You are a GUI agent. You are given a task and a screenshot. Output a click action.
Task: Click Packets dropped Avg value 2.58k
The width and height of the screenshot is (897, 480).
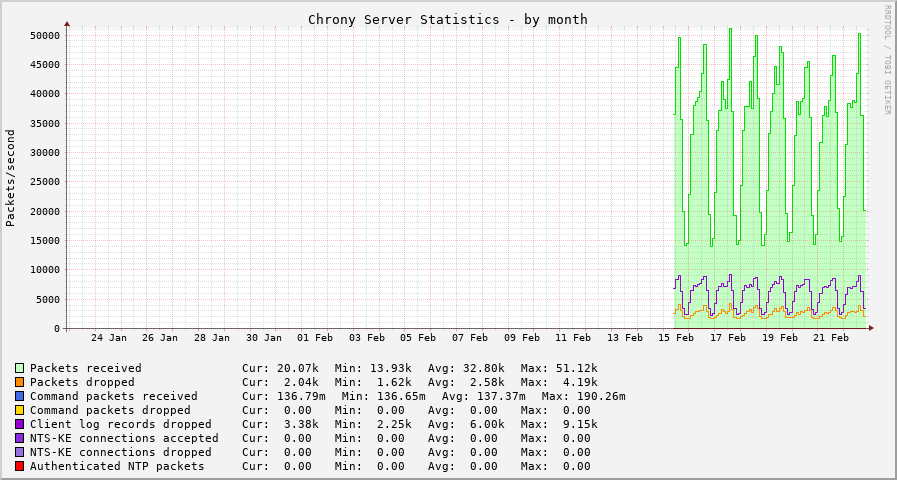pos(487,382)
